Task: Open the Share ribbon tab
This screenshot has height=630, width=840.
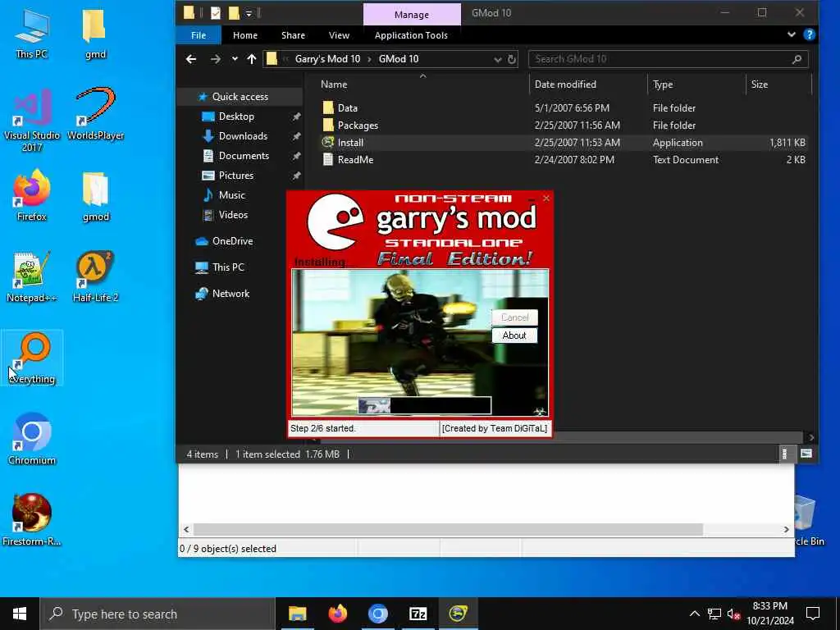Action: (293, 35)
